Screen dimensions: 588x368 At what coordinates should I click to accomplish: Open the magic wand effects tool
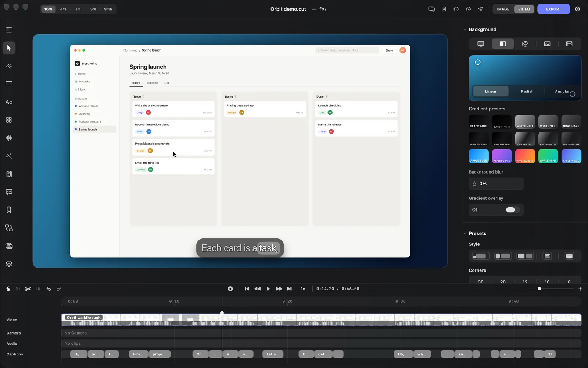pyautogui.click(x=9, y=156)
